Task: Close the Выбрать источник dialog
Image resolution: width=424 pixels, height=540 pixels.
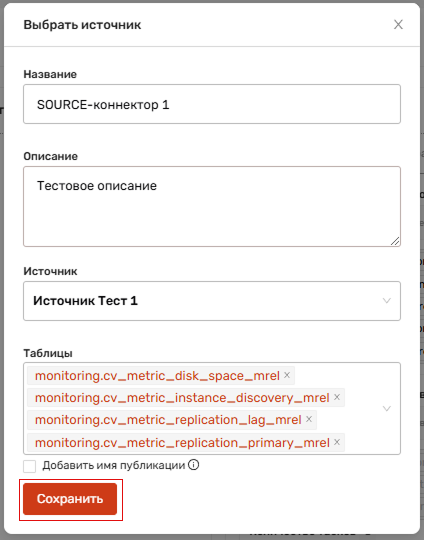Action: coord(398,24)
